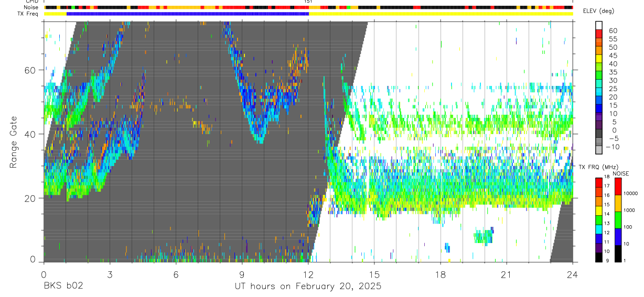Click the 21 tick on UT hours axis

507,274
